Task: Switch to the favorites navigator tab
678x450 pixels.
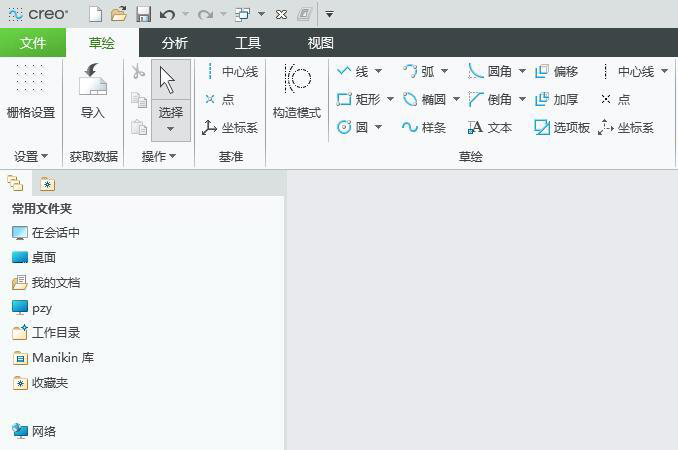Action: click(48, 184)
